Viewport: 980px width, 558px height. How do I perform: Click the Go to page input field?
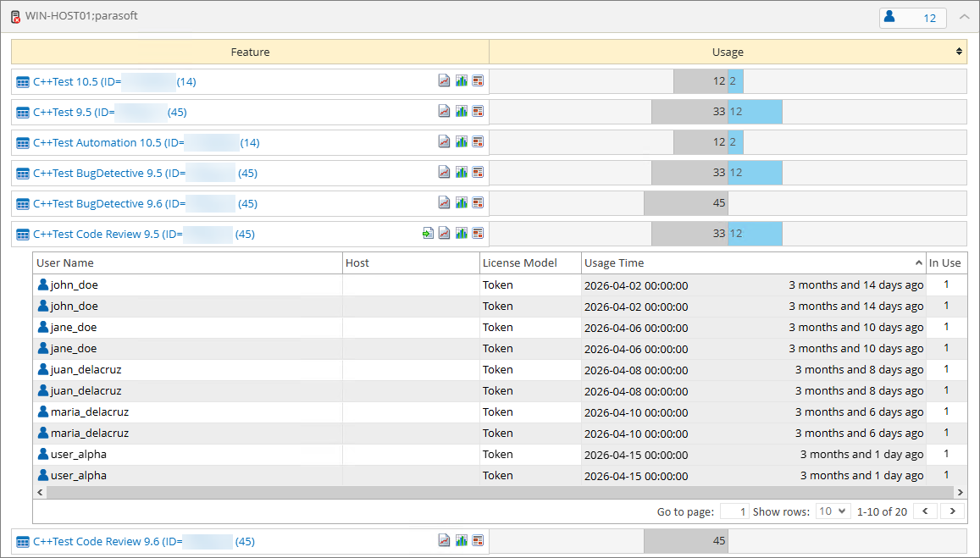click(734, 511)
